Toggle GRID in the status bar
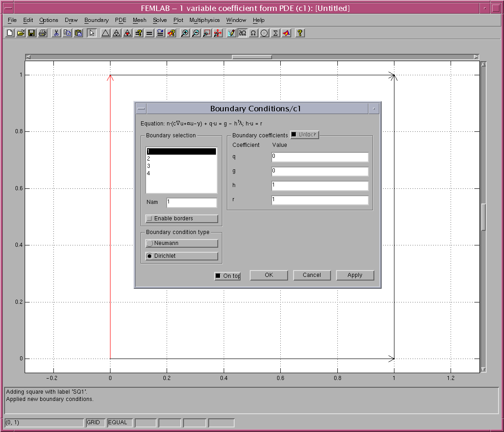The width and height of the screenshot is (504, 432). pyautogui.click(x=95, y=423)
